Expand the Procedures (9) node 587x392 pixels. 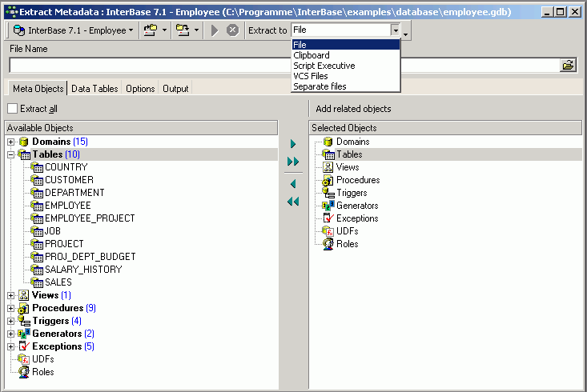tap(11, 309)
